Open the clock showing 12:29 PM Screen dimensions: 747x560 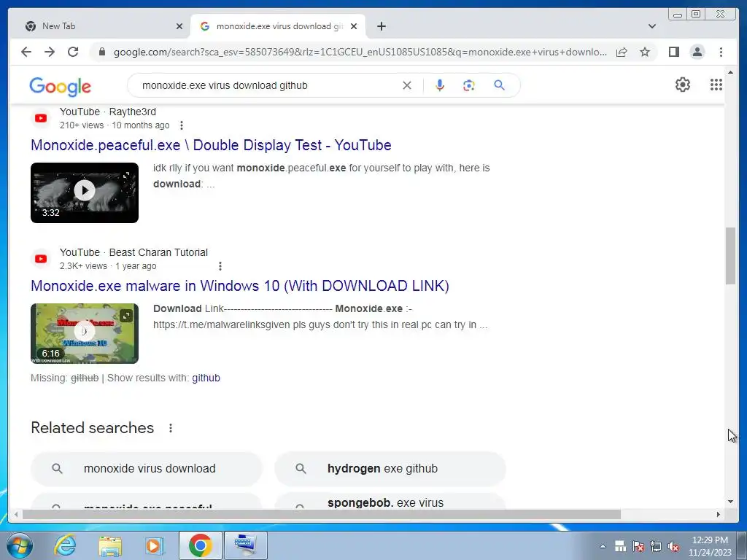(710, 546)
